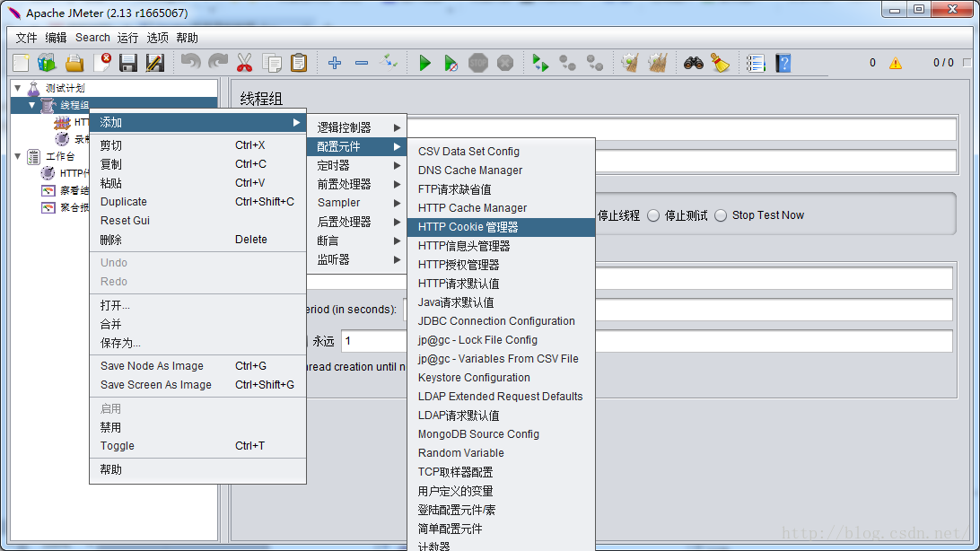Screen dimensions: 980x551
Task: Choose JDBC Connection Configuration
Action: 502,321
